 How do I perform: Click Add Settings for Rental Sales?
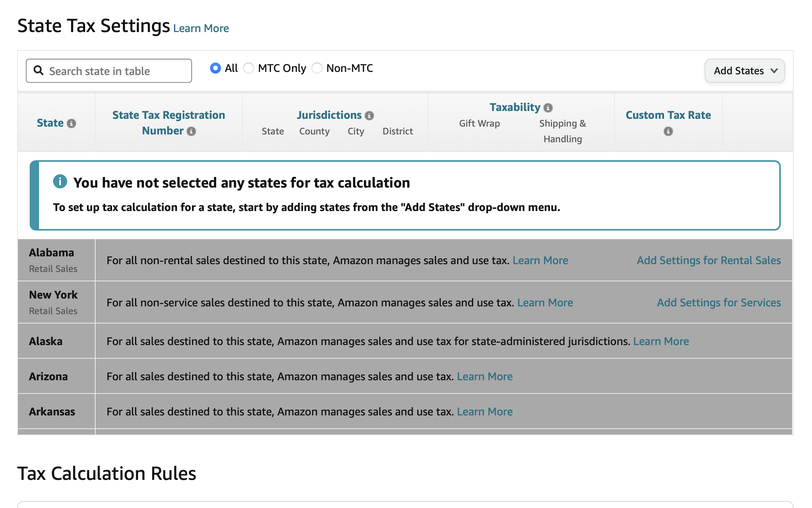[x=709, y=260]
